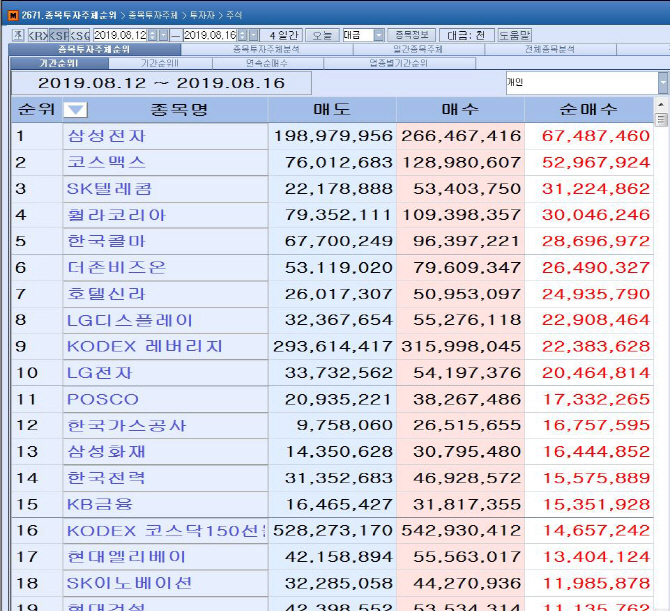This screenshot has width=670, height=611.
Task: Switch to the 종목투자주체분석 tab
Action: 267,49
